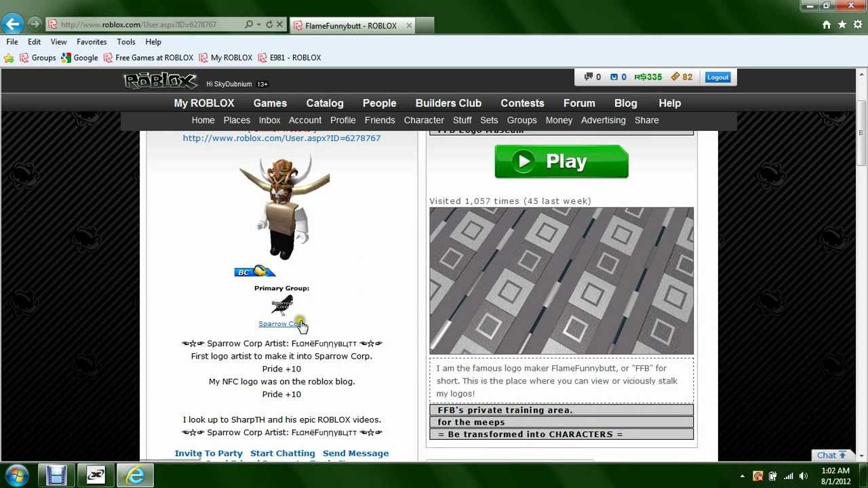The width and height of the screenshot is (868, 488).
Task: Stop loading with the address bar X
Action: 279,24
